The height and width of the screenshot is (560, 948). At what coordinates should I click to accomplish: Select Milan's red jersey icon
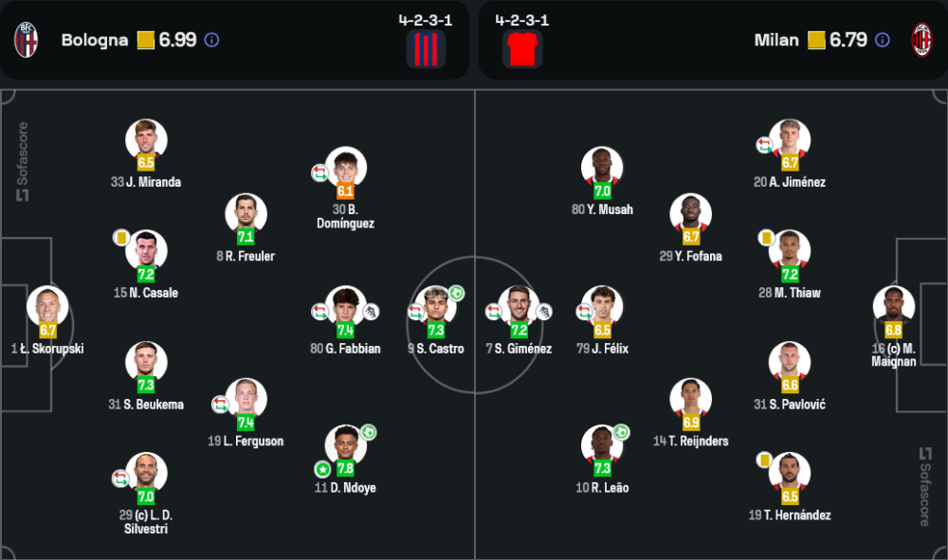pos(522,49)
